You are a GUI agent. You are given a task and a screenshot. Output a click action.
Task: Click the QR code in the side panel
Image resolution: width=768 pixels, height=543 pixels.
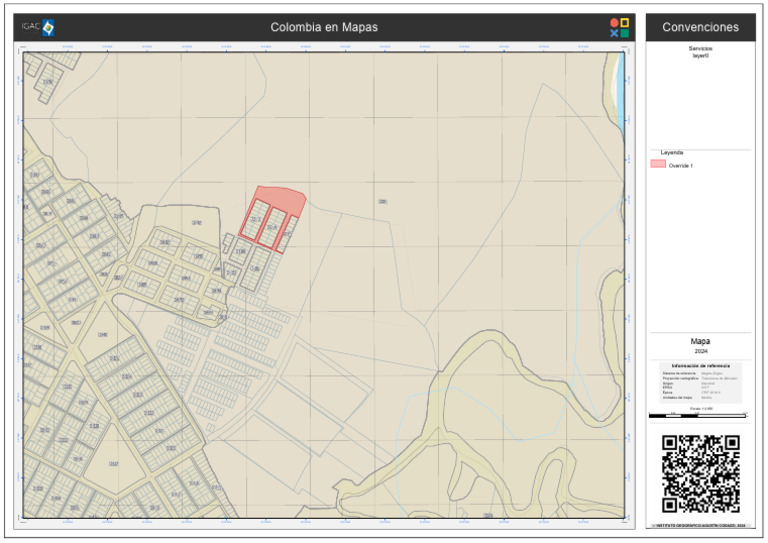coord(700,473)
